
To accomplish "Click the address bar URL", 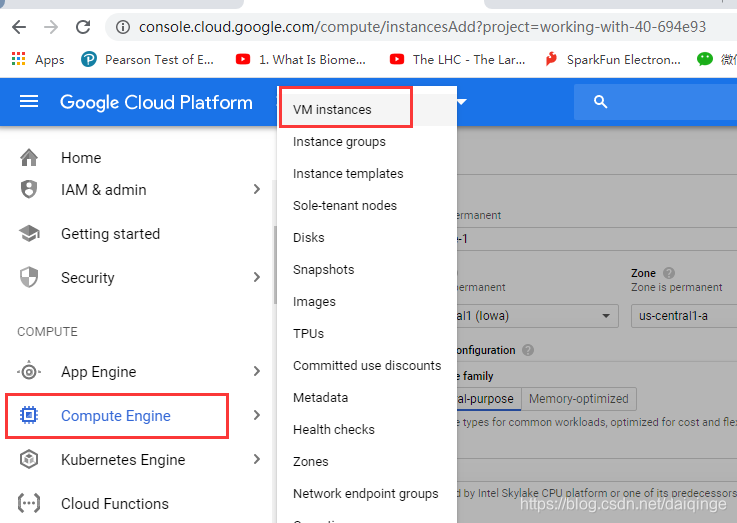I will click(422, 27).
